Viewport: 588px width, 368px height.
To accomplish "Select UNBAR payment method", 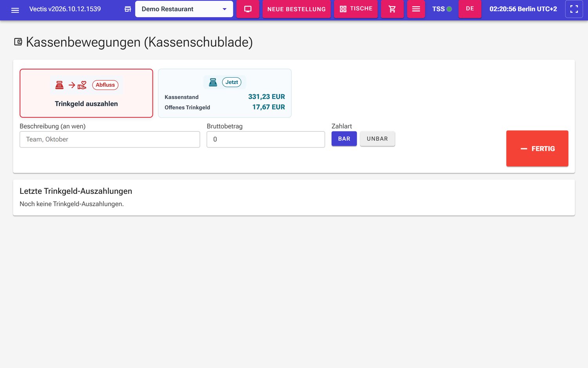I will click(x=377, y=139).
